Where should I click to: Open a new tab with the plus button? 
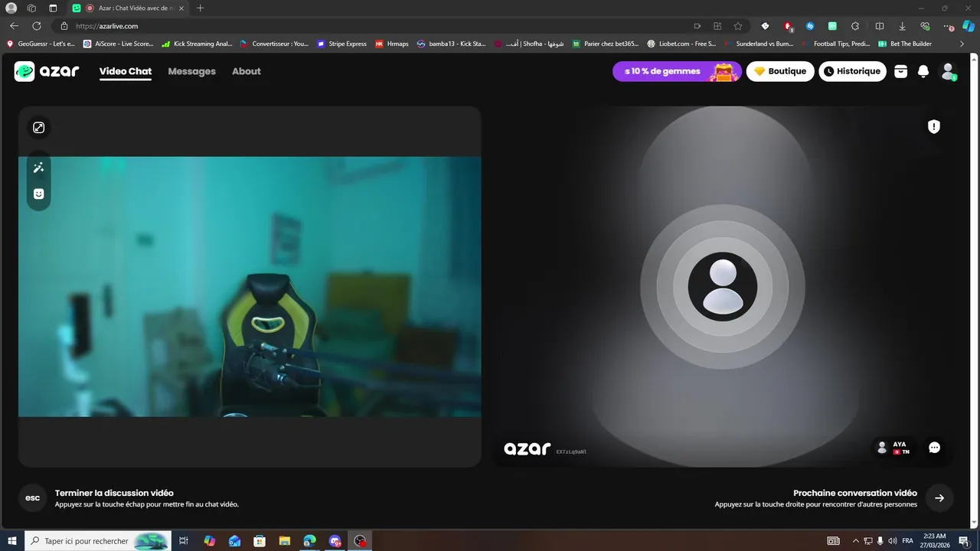201,8
